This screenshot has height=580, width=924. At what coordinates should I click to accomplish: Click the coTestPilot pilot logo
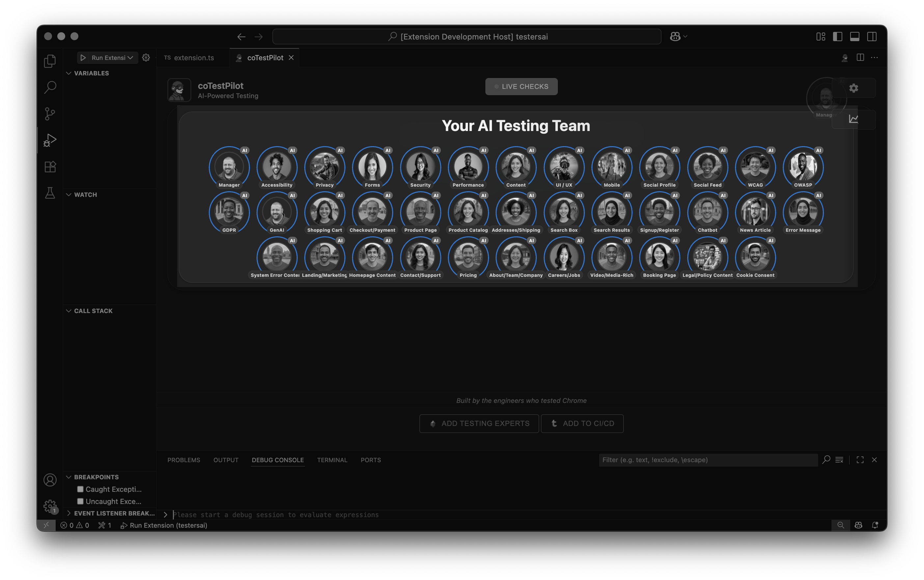(179, 90)
